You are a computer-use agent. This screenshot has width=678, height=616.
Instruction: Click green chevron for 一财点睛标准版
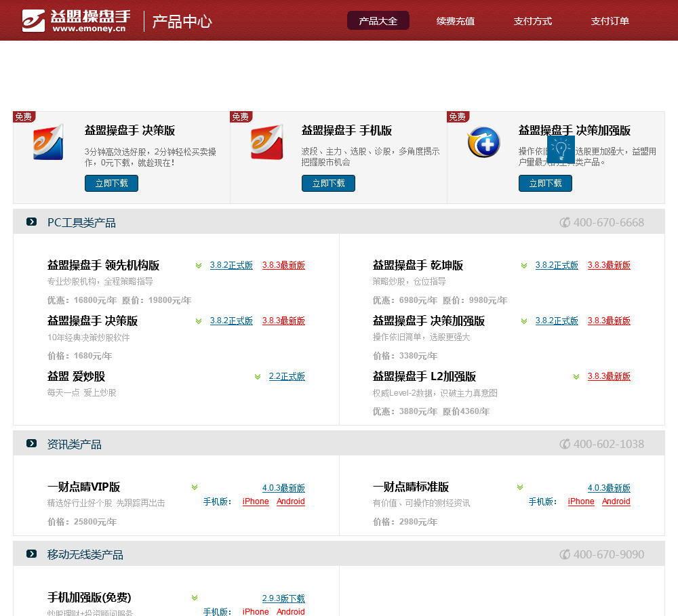[520, 487]
